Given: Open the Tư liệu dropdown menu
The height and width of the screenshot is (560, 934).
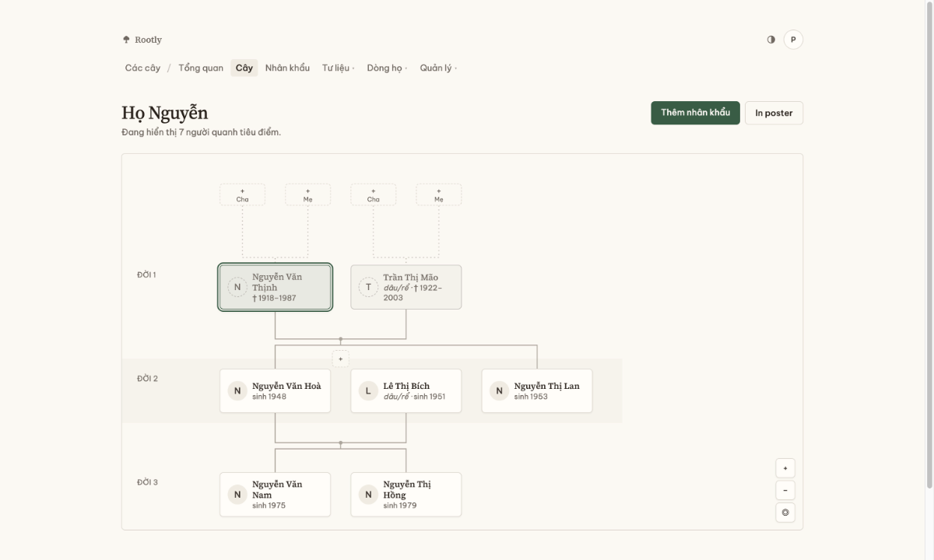Looking at the screenshot, I should [339, 68].
